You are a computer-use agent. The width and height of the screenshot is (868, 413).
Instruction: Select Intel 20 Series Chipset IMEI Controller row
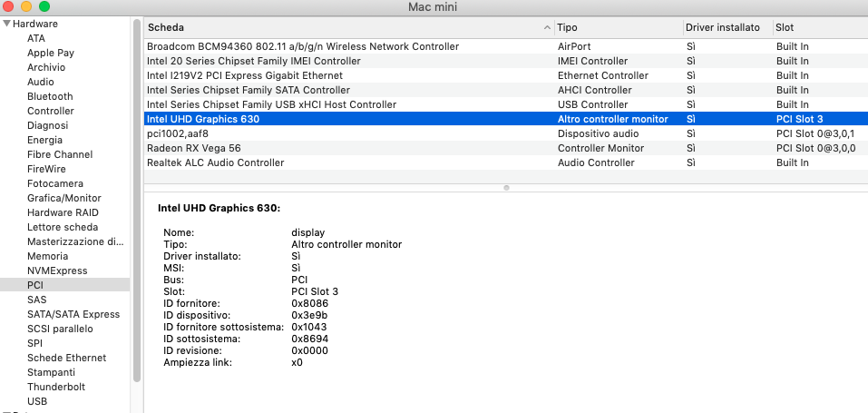[506, 61]
